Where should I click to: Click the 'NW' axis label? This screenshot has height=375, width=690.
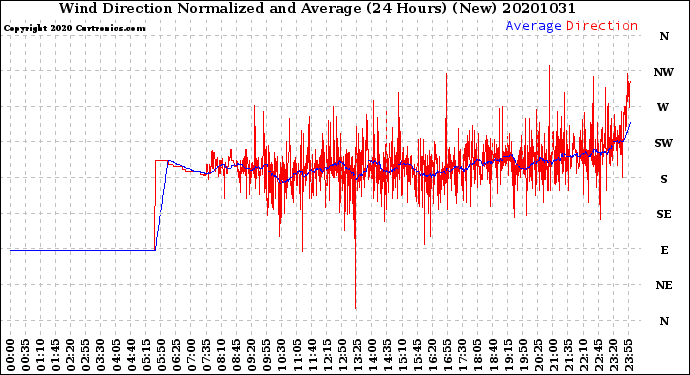click(x=664, y=72)
